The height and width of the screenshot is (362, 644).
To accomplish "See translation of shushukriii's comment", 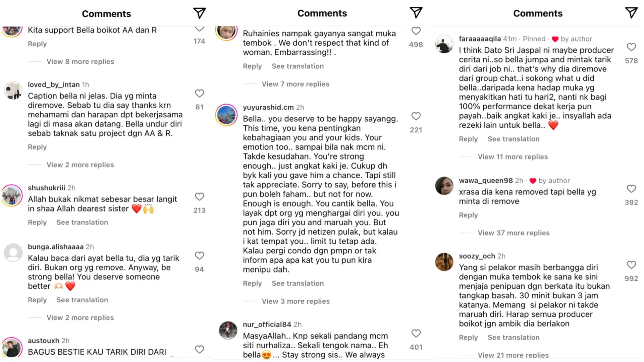I will coord(82,223).
